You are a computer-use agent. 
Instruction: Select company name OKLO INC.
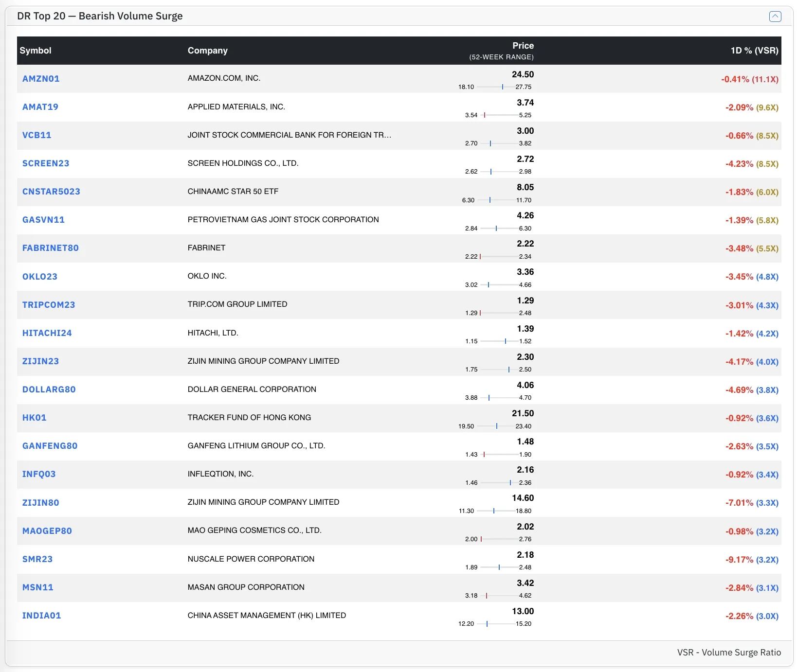click(x=207, y=276)
